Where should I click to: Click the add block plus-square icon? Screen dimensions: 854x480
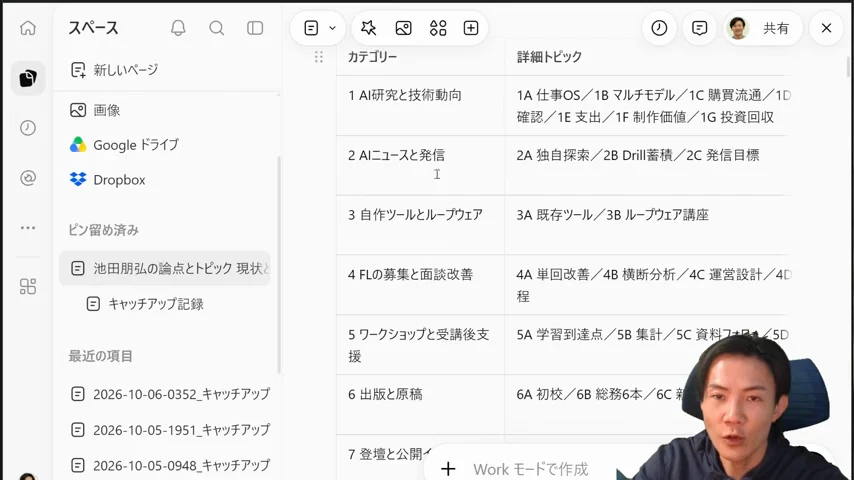coord(471,28)
